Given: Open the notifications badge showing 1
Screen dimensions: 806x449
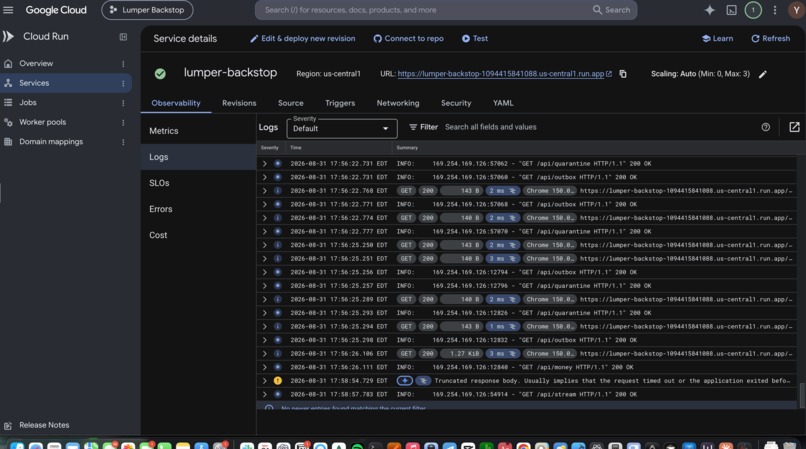Looking at the screenshot, I should (753, 10).
